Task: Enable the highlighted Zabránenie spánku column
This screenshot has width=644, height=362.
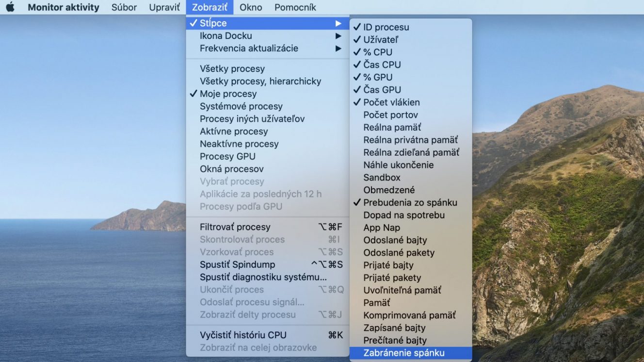Action: tap(411, 353)
